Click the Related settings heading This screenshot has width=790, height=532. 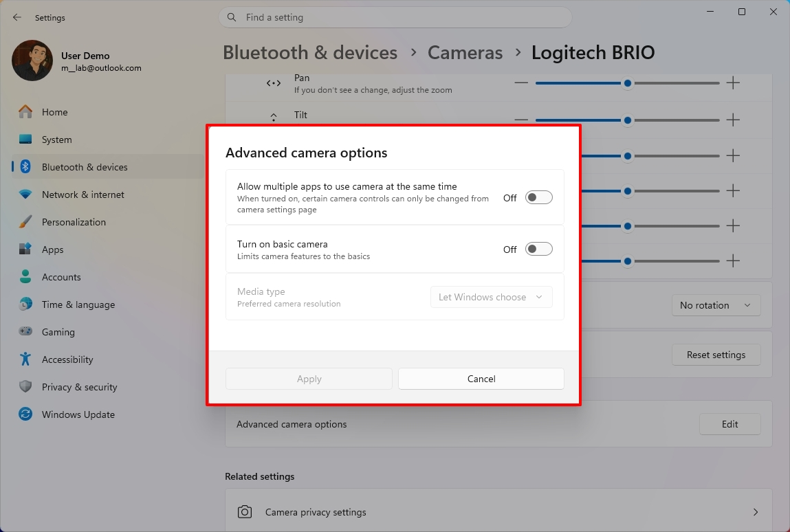coord(259,476)
